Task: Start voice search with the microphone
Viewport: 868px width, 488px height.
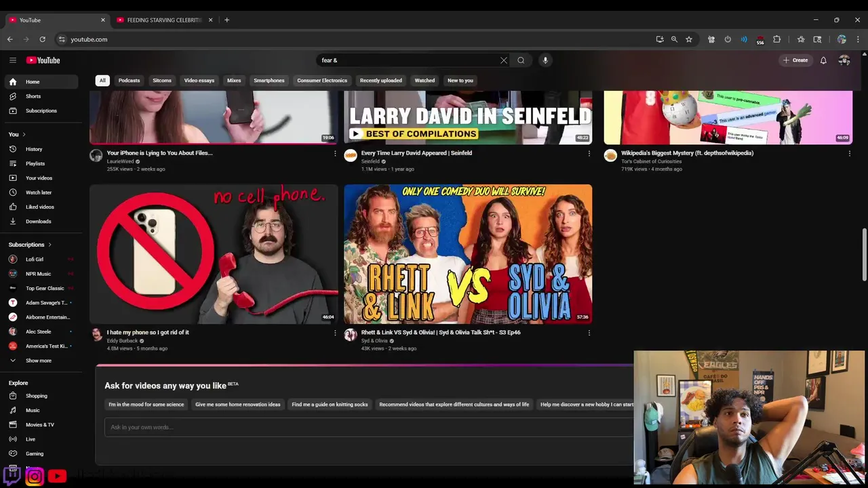Action: pyautogui.click(x=545, y=60)
